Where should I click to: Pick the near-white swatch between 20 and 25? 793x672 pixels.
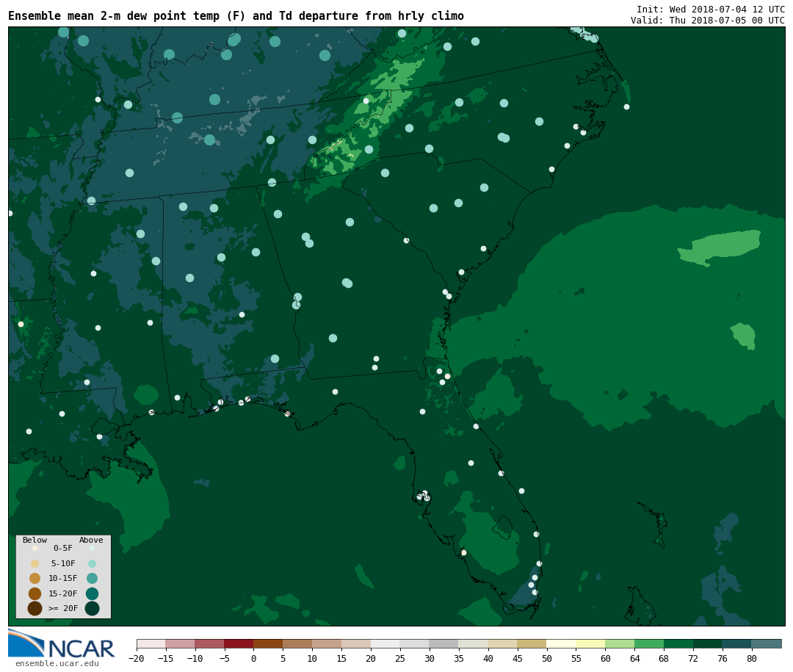click(x=386, y=643)
